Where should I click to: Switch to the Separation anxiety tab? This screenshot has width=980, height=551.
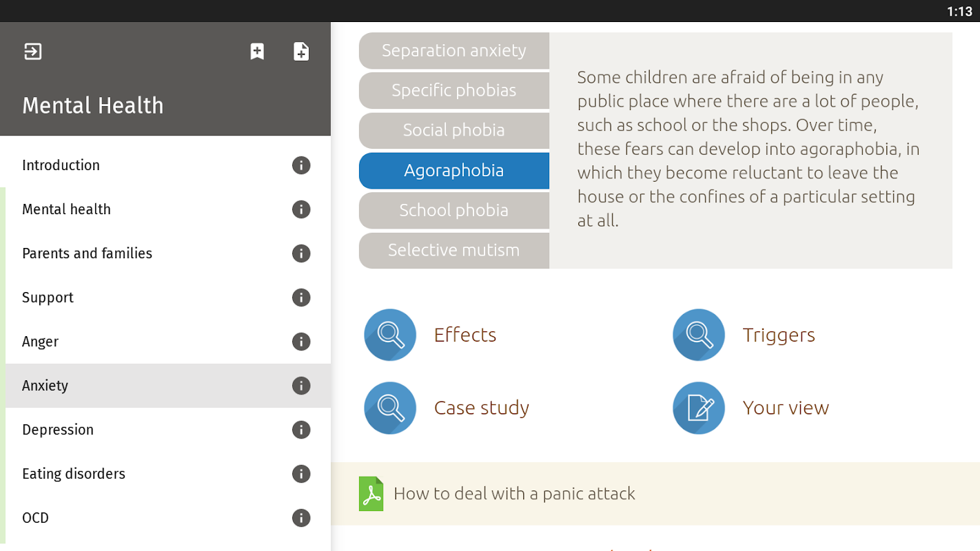pos(454,50)
